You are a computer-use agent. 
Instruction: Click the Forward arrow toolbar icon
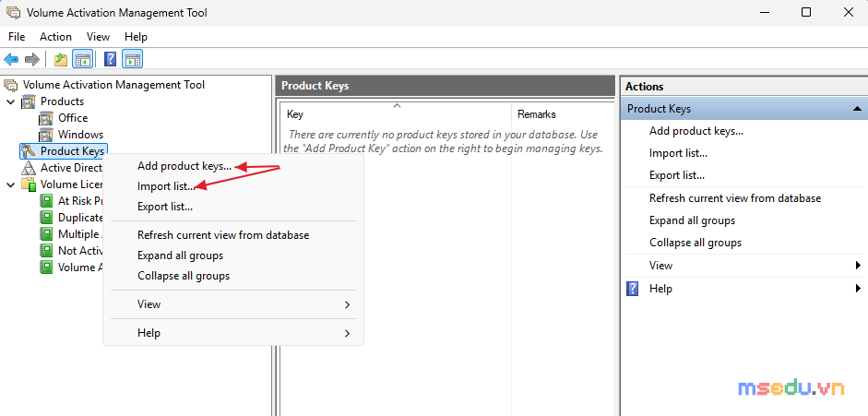(32, 59)
